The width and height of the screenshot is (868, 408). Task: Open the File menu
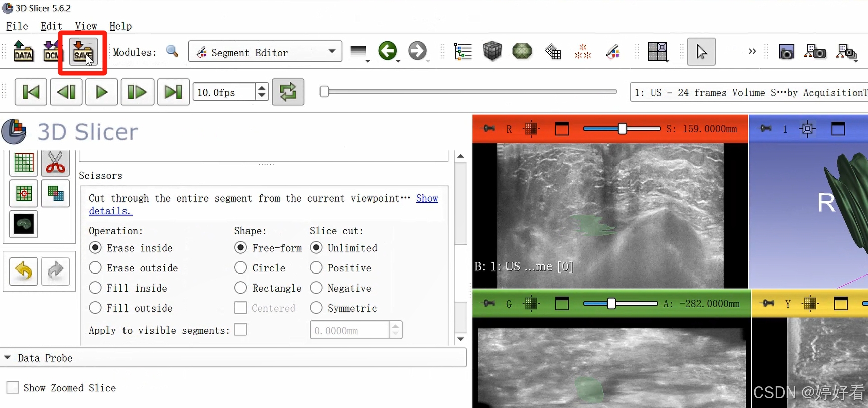pyautogui.click(x=17, y=26)
